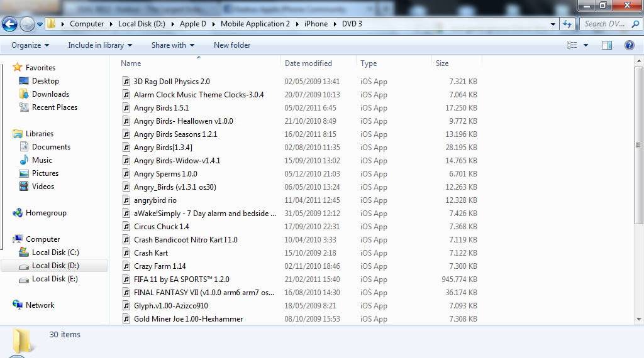Click the Mobile Application 2 breadcrumb
644x358 pixels.
point(255,24)
